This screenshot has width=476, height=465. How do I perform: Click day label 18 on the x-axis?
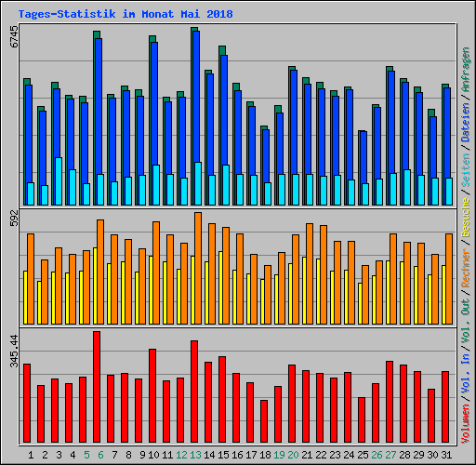coord(265,455)
